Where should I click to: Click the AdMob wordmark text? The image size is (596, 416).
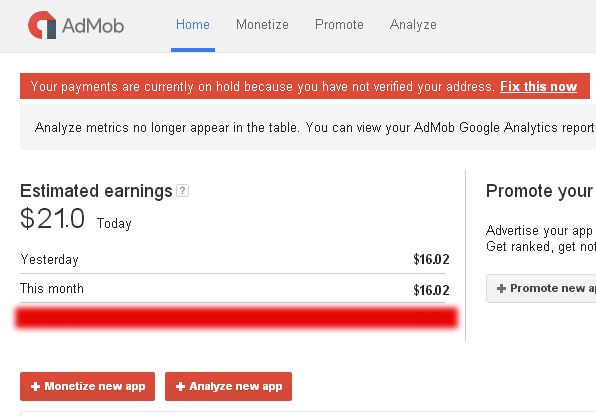(93, 25)
